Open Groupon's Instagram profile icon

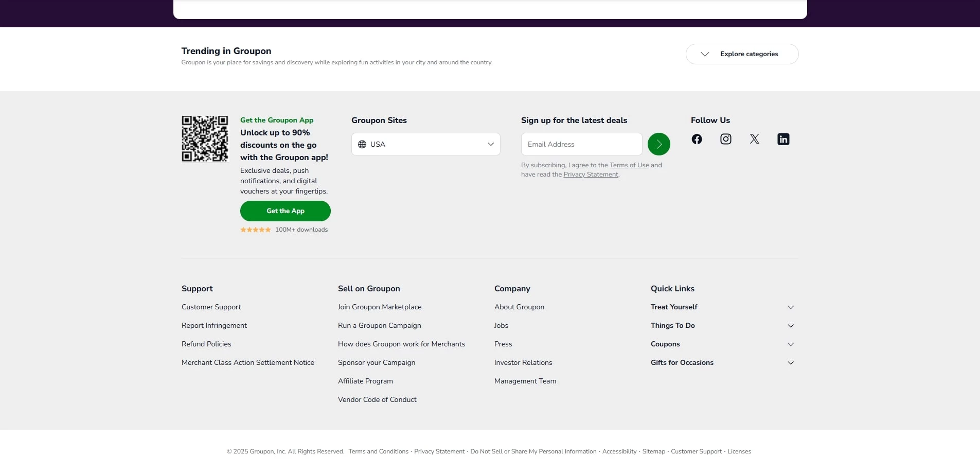pos(725,139)
